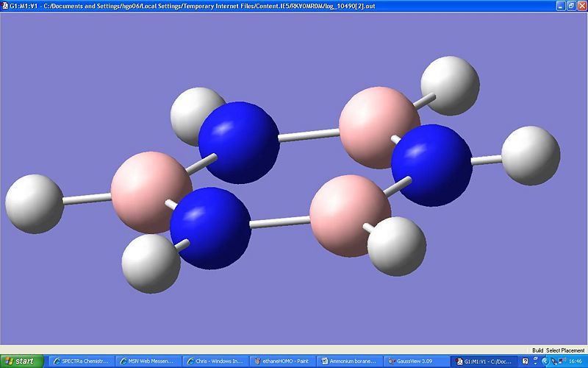This screenshot has height=368, width=588.
Task: Select the rightmost white hydrogen atom
Action: pos(531,155)
